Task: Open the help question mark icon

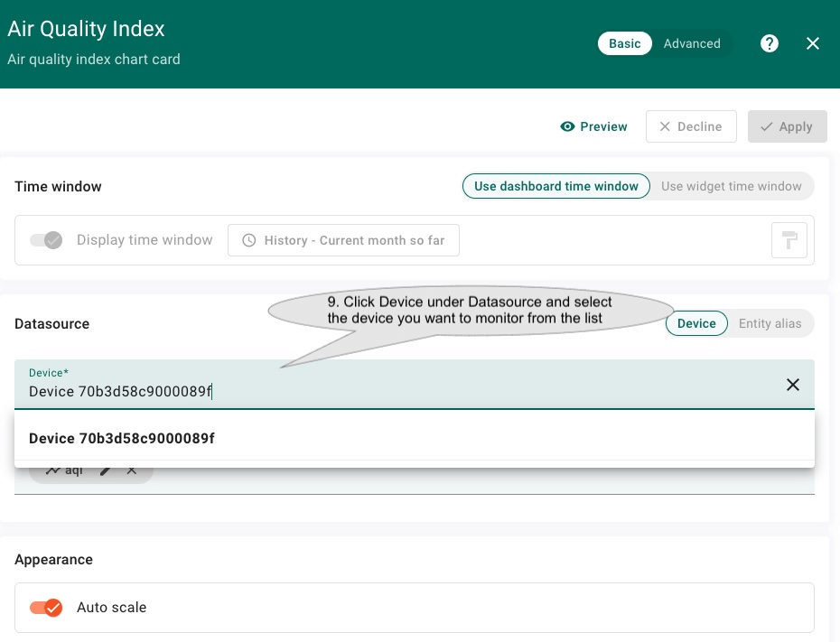Action: 770,43
